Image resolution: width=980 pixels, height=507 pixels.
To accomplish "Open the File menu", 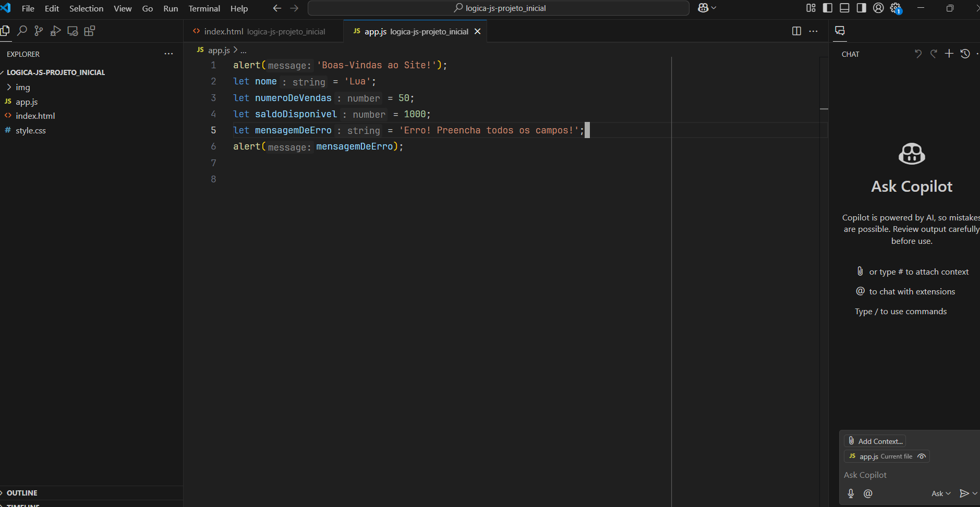I will tap(28, 8).
